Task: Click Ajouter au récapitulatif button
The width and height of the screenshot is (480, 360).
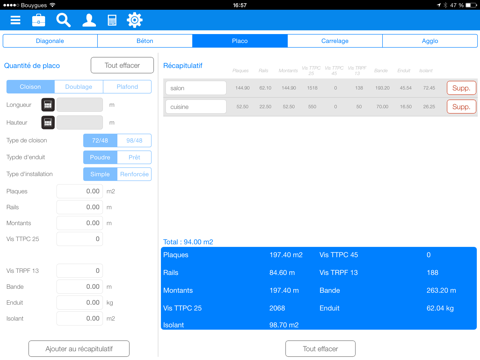Action: pos(79,349)
